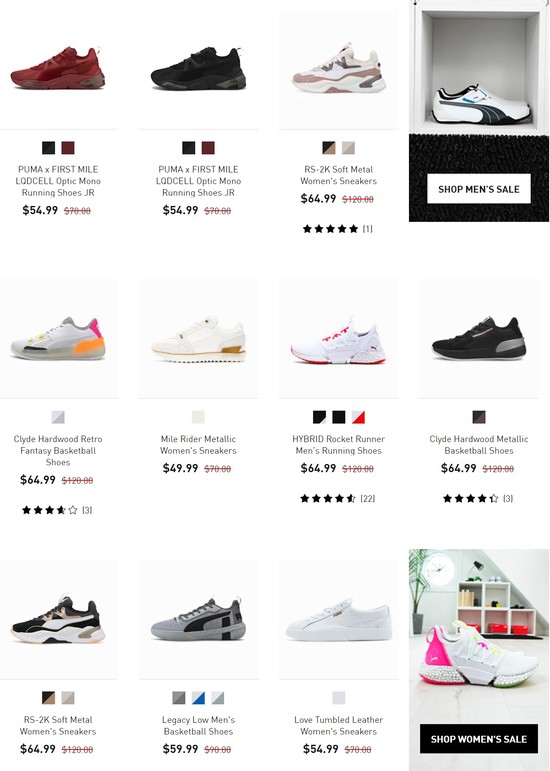Select the red-white swatch for HYBRID Rocket Runner

(x=358, y=417)
